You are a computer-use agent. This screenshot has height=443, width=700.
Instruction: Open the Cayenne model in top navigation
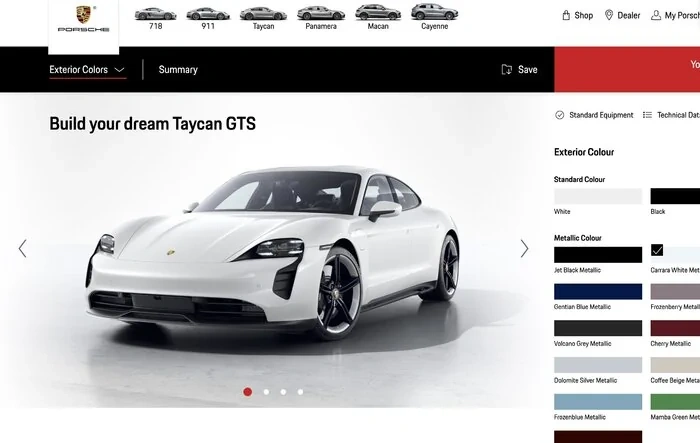(x=434, y=18)
